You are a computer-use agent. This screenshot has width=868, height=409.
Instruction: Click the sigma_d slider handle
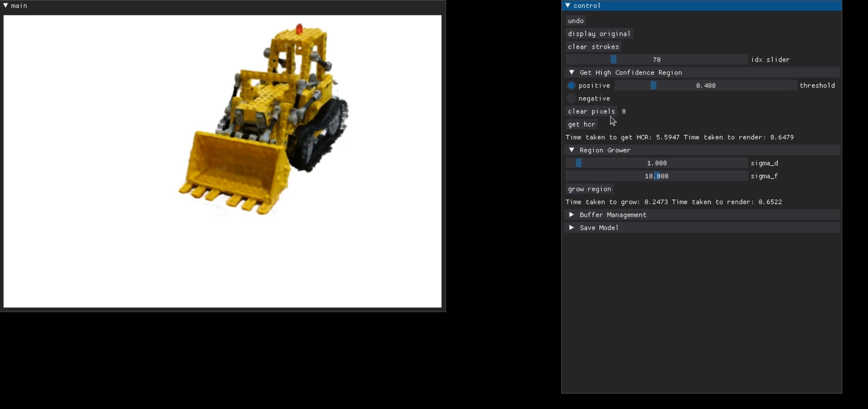(x=579, y=163)
